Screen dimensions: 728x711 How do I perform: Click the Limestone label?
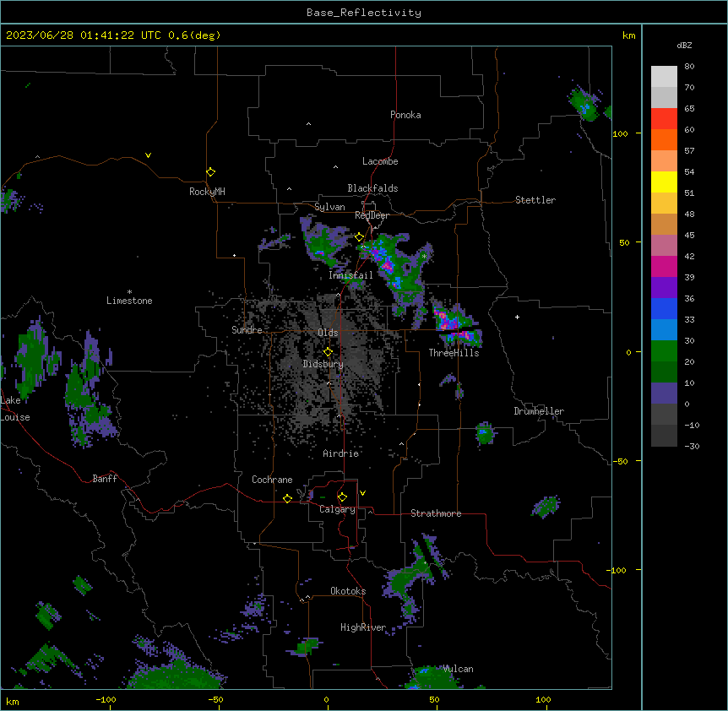tap(129, 301)
